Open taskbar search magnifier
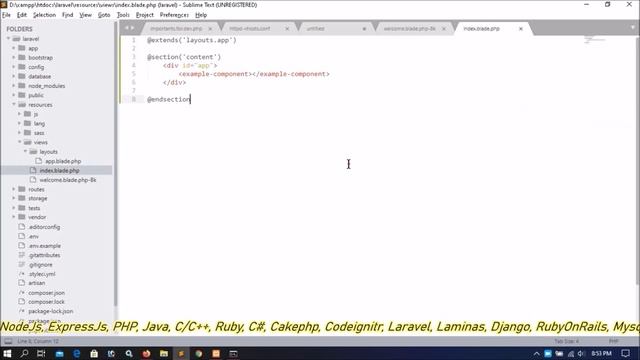640x360 pixels. point(24,353)
